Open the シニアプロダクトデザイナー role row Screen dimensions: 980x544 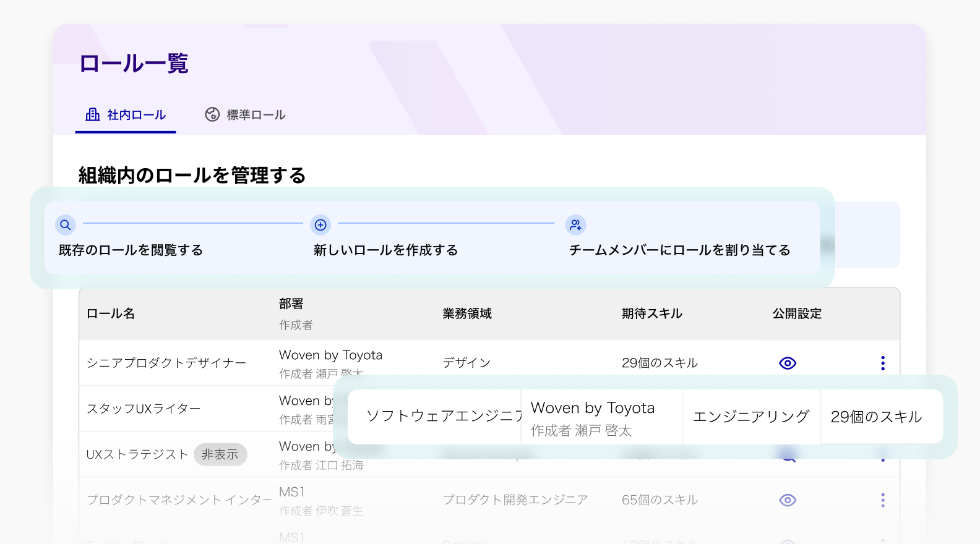click(x=489, y=363)
